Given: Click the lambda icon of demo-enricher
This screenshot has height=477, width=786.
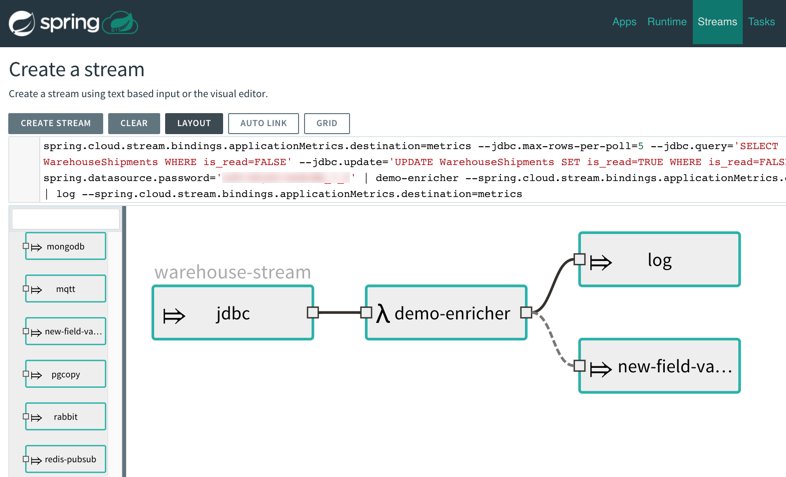Looking at the screenshot, I should pyautogui.click(x=383, y=314).
